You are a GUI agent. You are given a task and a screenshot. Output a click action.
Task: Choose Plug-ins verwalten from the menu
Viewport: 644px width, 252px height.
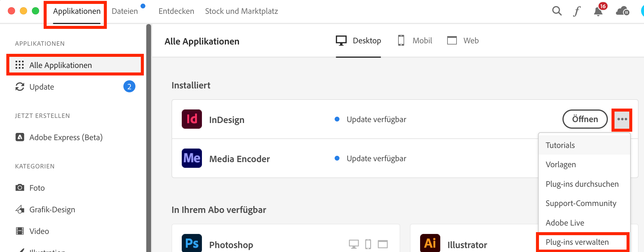[x=577, y=242]
